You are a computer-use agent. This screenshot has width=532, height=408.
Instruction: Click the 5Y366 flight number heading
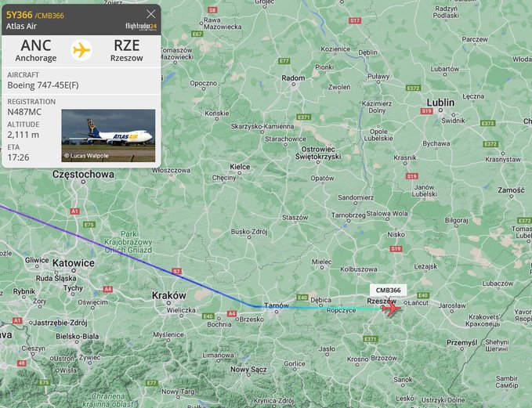[20, 15]
